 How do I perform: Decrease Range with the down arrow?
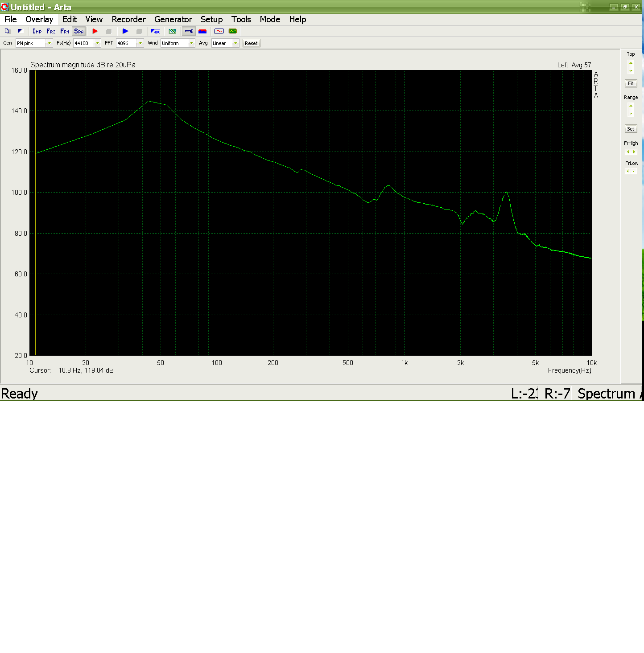coord(631,114)
